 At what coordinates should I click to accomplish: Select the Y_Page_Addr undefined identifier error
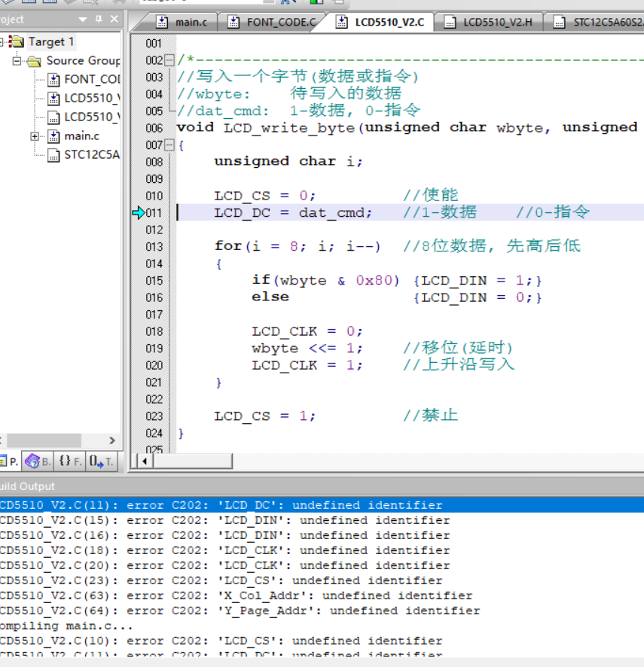(x=240, y=611)
